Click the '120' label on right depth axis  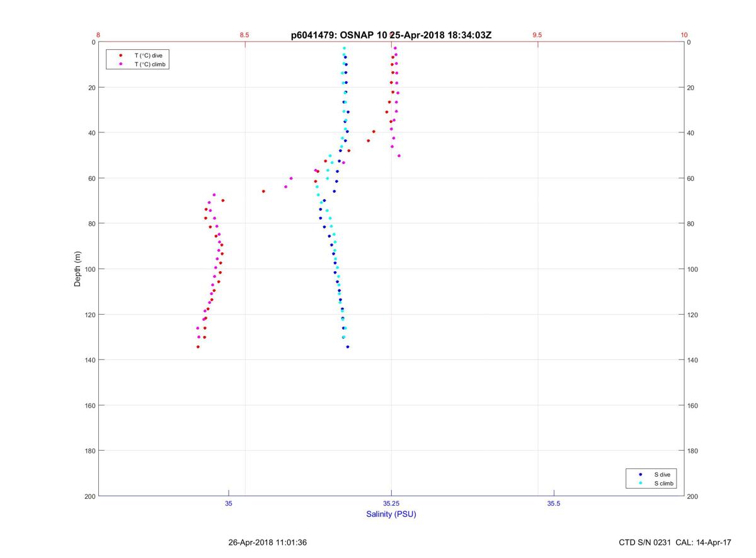click(x=694, y=315)
